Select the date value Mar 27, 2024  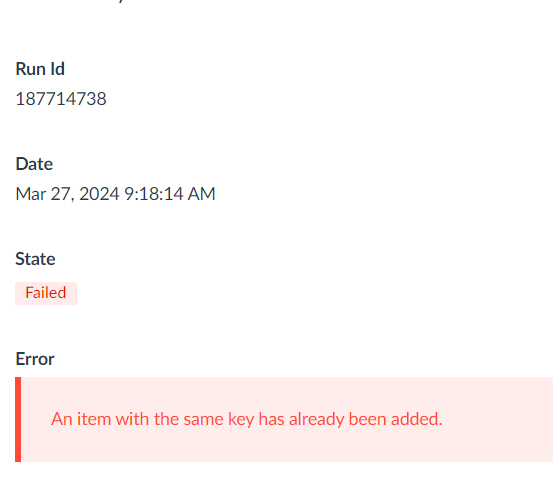click(x=67, y=194)
